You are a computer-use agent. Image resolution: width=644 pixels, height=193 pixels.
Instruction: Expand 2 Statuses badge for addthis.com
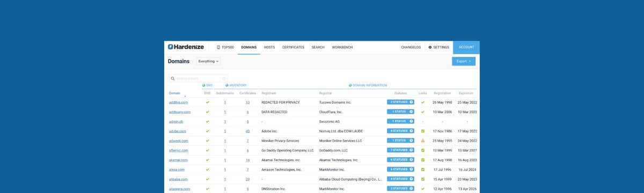[400, 102]
